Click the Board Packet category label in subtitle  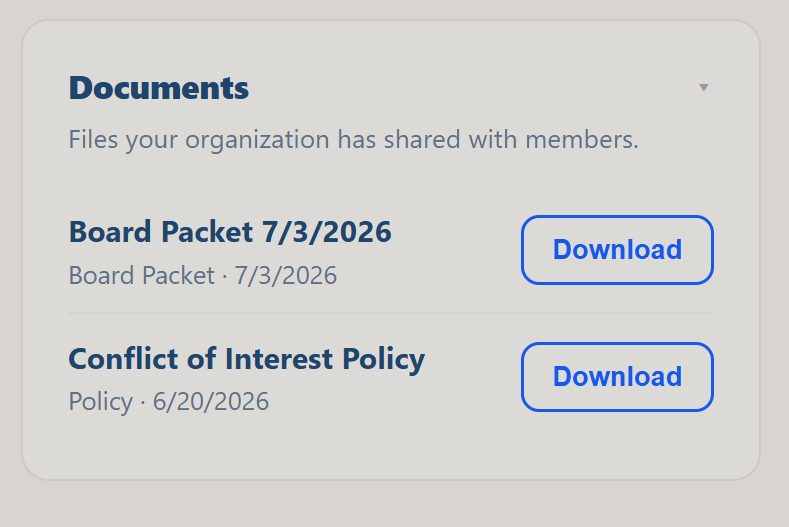(x=142, y=276)
